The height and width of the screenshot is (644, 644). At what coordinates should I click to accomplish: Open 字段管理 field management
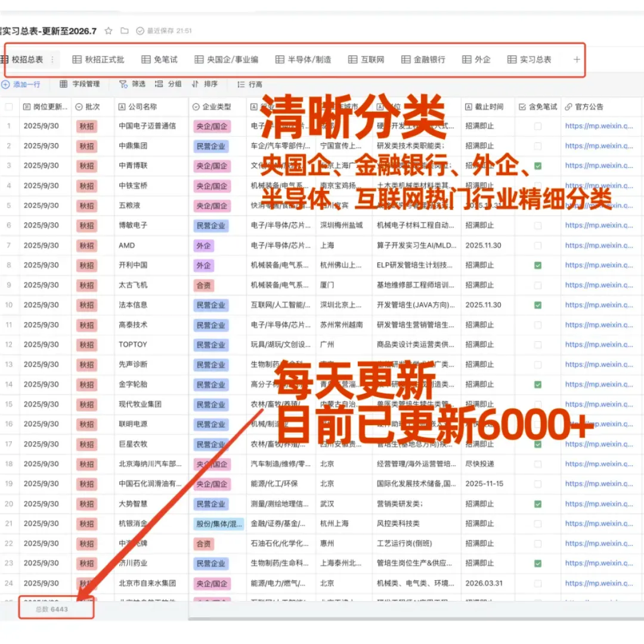(80, 84)
